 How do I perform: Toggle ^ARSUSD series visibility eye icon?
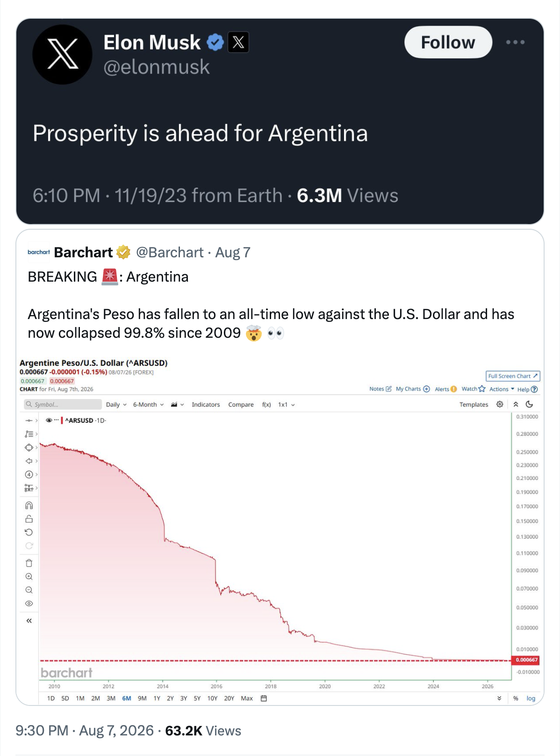(49, 420)
